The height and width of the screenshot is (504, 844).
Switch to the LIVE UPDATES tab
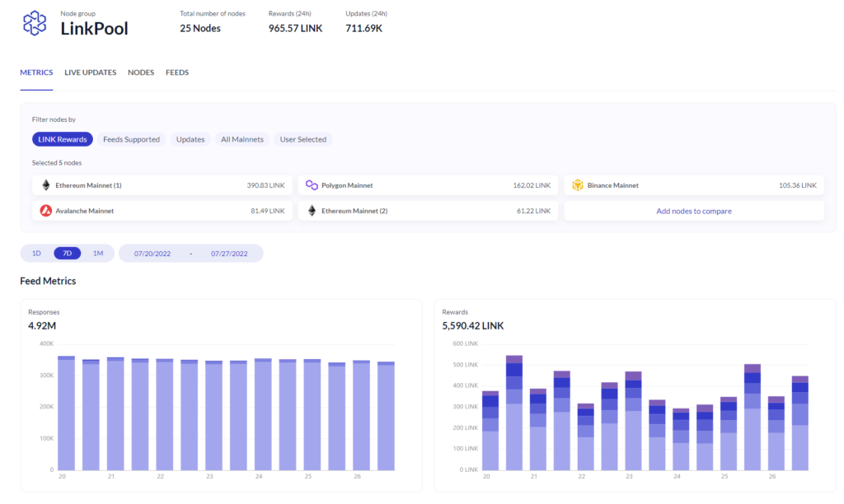[x=90, y=72]
